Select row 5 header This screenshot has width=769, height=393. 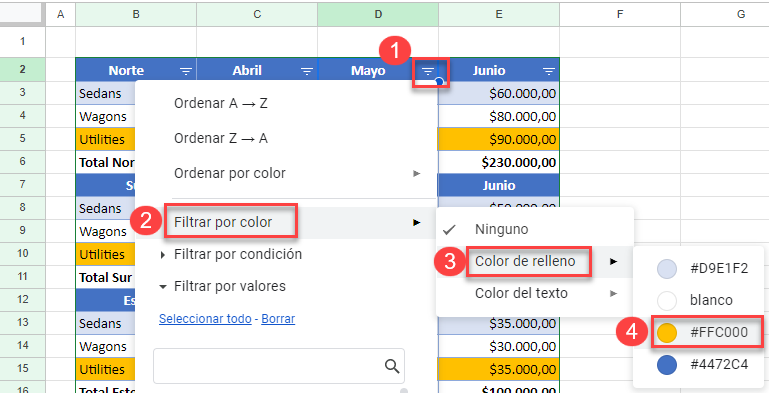tap(23, 138)
